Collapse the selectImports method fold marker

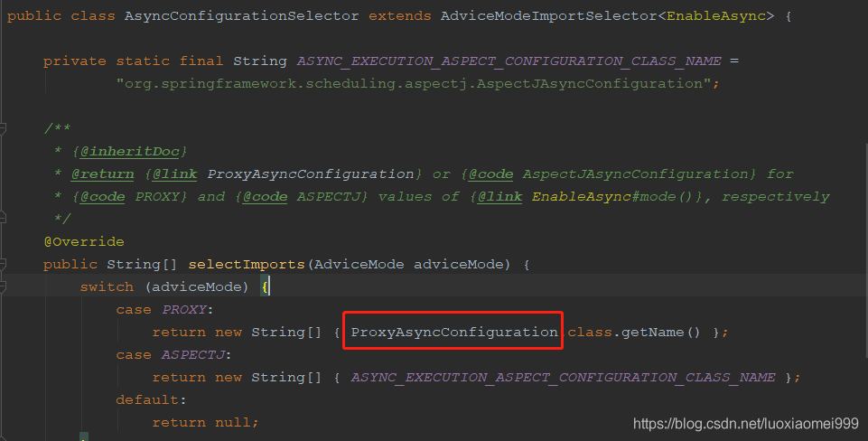(3, 264)
